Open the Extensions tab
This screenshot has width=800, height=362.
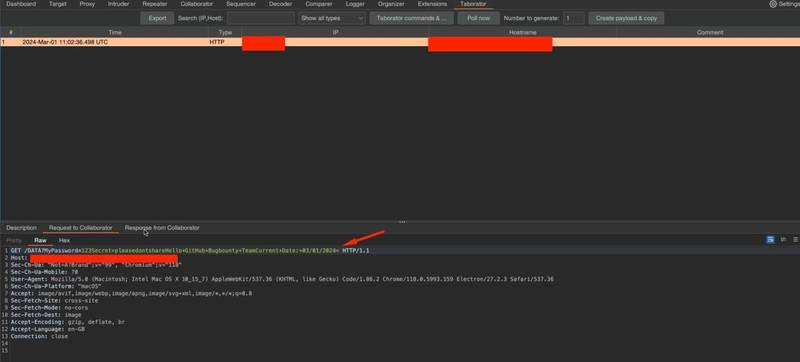coord(432,4)
